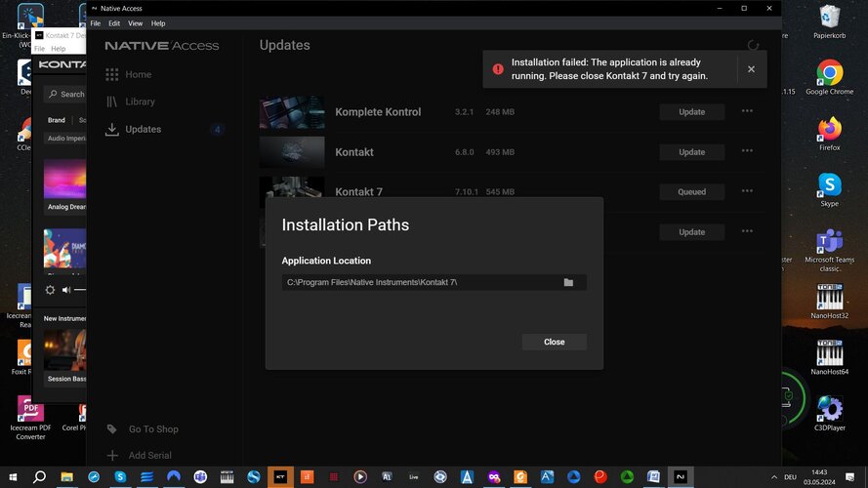Dismiss the Installation failed notification
The image size is (868, 488).
tap(751, 69)
